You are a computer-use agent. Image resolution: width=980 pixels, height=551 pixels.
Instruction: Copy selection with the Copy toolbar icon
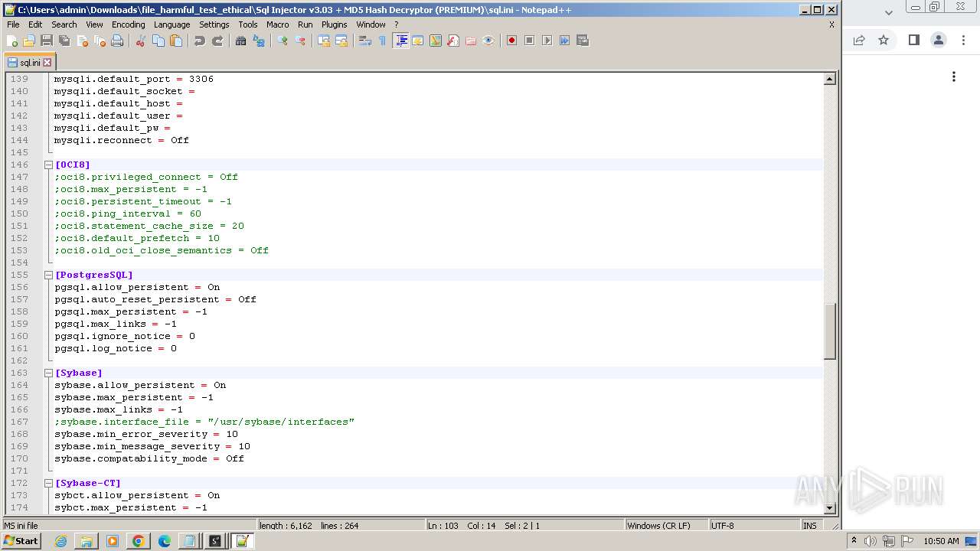click(158, 41)
